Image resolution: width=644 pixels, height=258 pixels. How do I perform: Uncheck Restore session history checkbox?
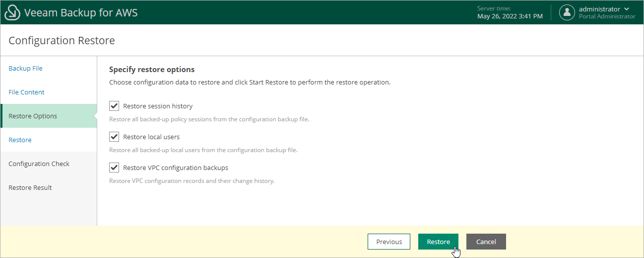(114, 106)
